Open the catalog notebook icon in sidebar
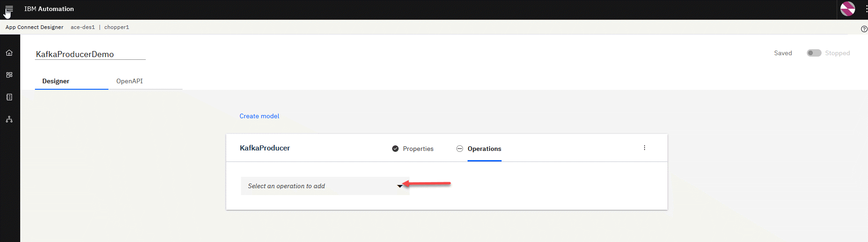Screen dimensions: 868x242 pyautogui.click(x=9, y=97)
